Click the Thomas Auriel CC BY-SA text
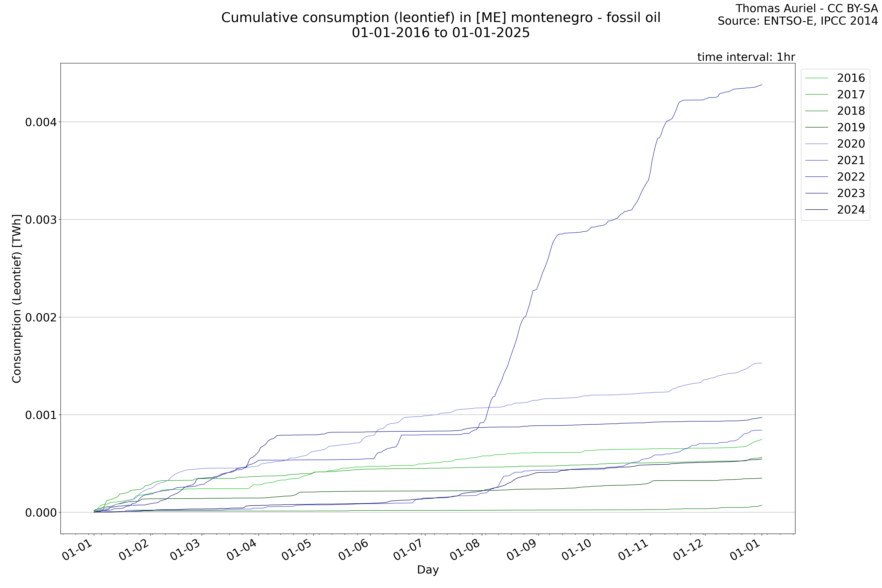This screenshot has width=882, height=588. pos(806,8)
